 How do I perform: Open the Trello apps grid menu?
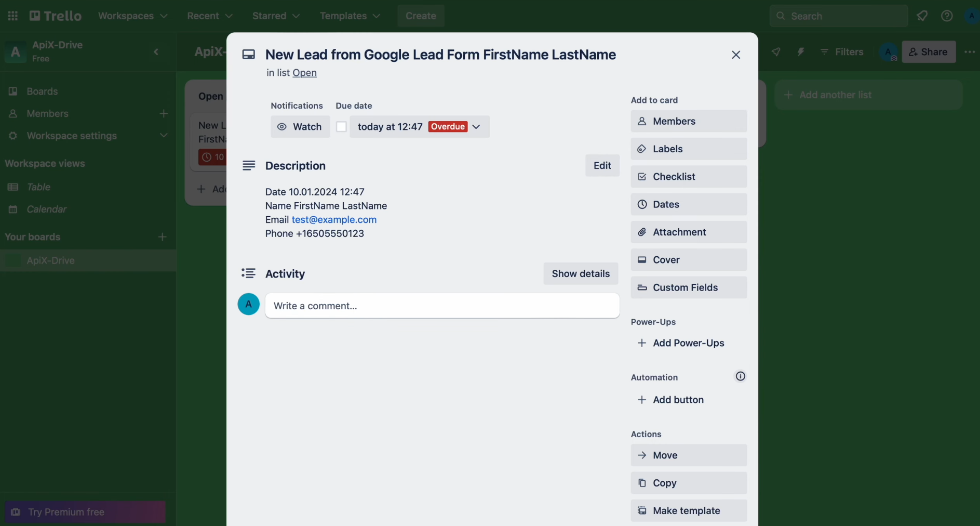[x=13, y=16]
